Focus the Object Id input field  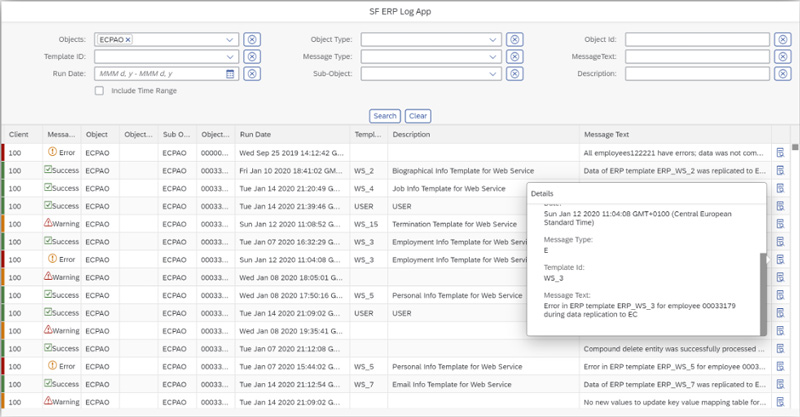[697, 39]
